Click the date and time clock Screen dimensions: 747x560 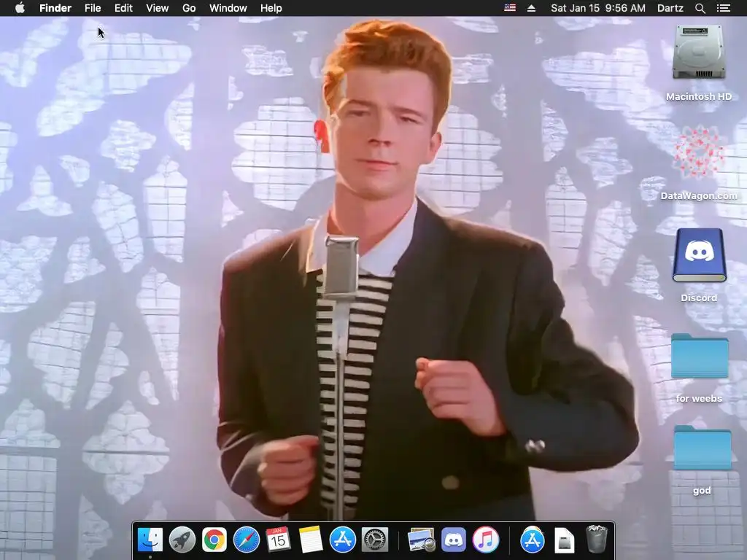598,8
